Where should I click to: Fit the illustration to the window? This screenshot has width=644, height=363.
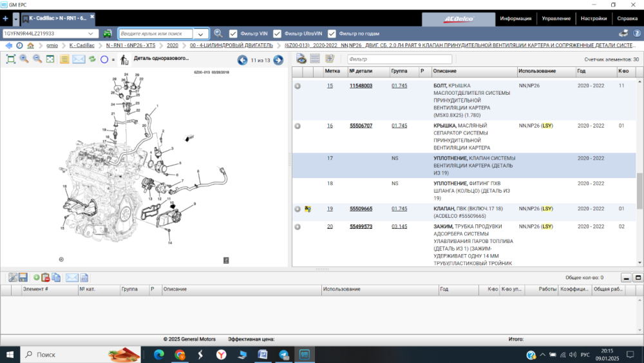point(11,59)
